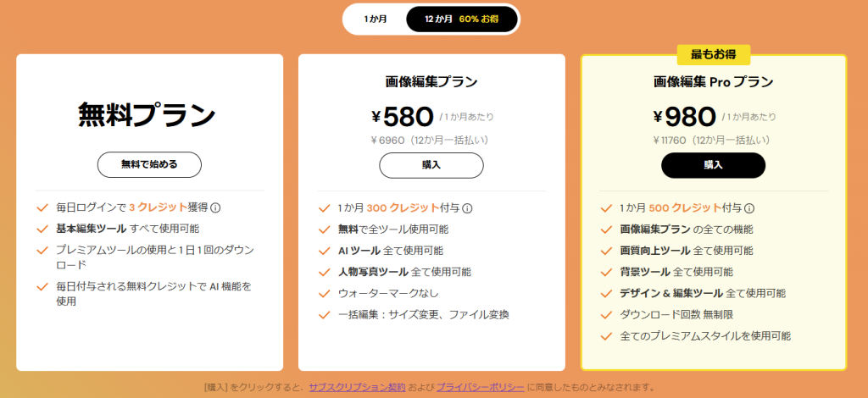Screen dimensions: 868x398
Task: Click the 無料プラン heading
Action: [x=148, y=114]
